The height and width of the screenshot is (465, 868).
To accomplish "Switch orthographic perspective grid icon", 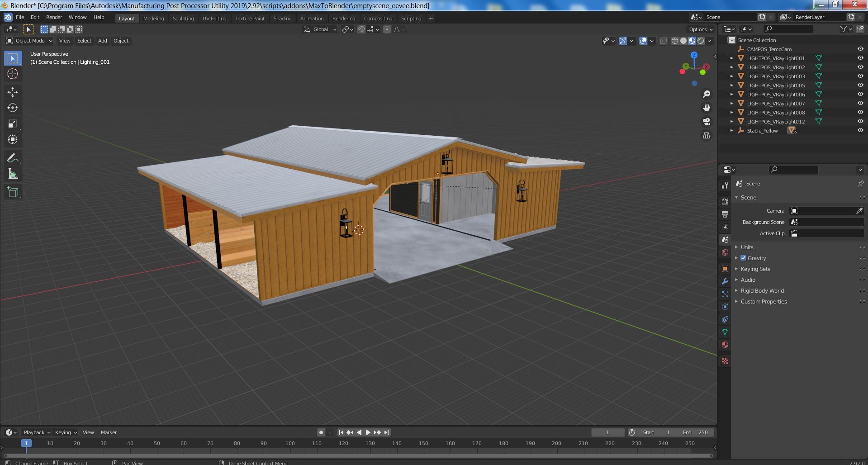I will coord(706,135).
